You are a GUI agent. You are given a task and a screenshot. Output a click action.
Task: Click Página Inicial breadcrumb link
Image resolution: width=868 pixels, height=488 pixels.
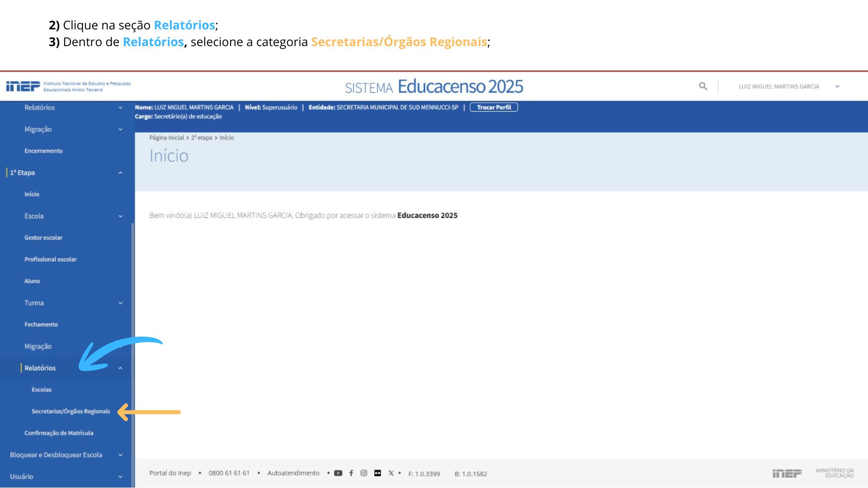166,138
